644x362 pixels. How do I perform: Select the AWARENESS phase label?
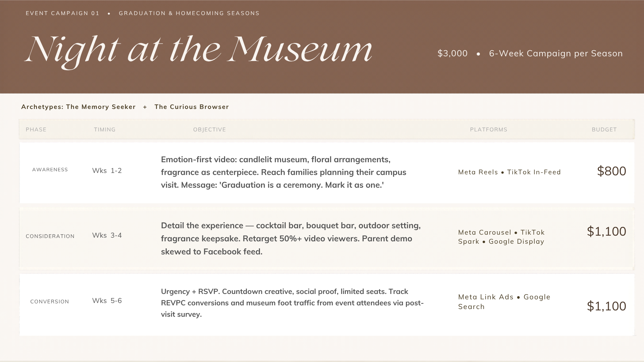point(50,170)
